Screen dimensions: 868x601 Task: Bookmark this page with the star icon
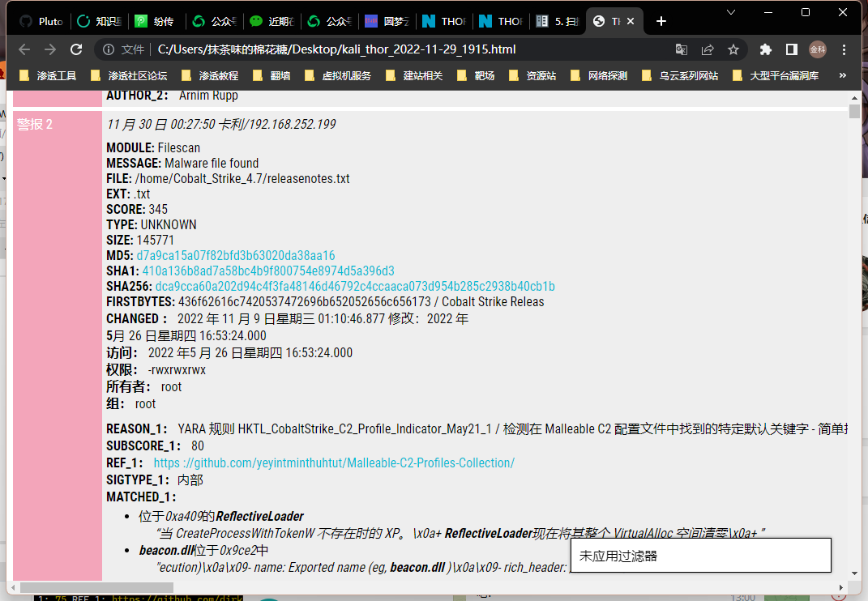733,49
